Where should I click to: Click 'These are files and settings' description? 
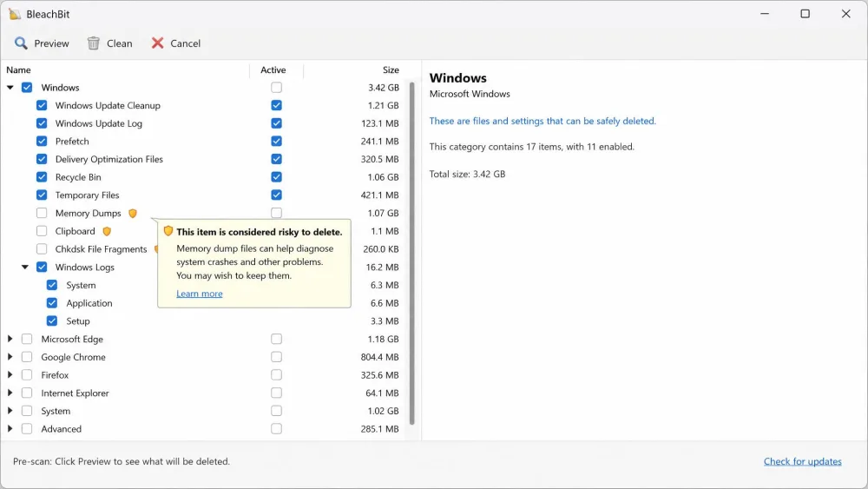542,121
